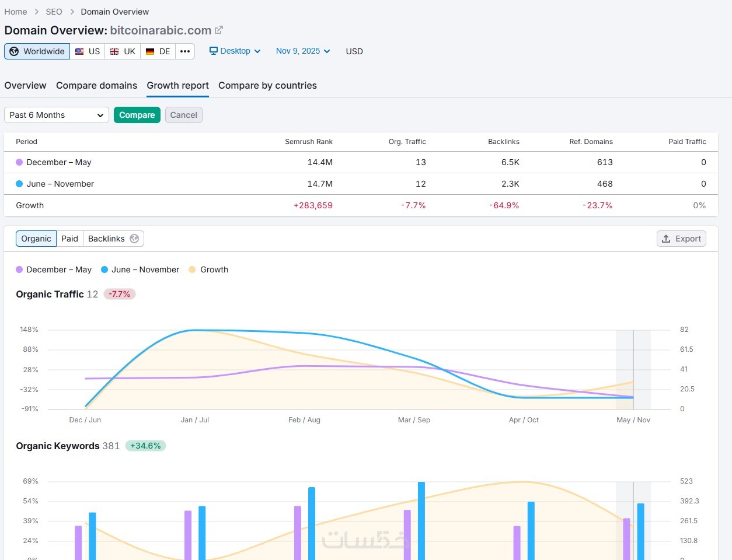Click the Period column header
Screen dimensions: 732x560
click(26, 142)
